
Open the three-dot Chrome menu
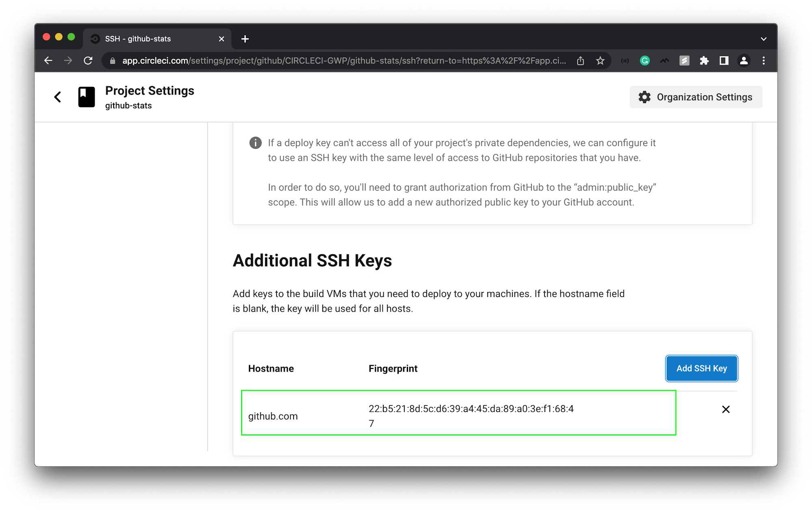pyautogui.click(x=763, y=60)
